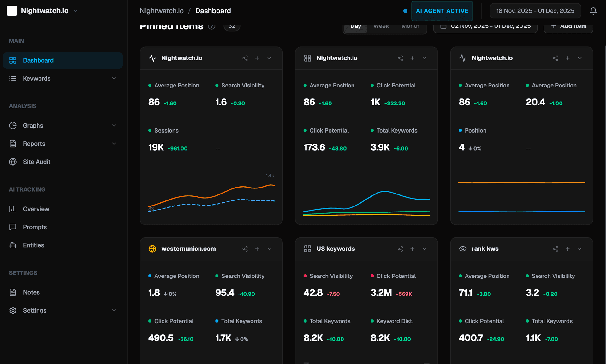Switch to the Week view tab
Image resolution: width=606 pixels, height=364 pixels.
coord(381,28)
